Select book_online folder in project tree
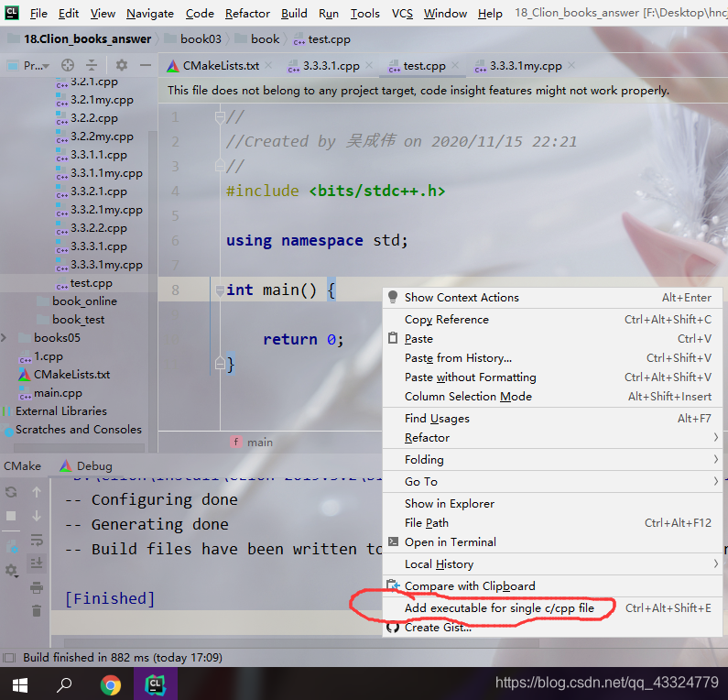This screenshot has height=700, width=728. (77, 301)
